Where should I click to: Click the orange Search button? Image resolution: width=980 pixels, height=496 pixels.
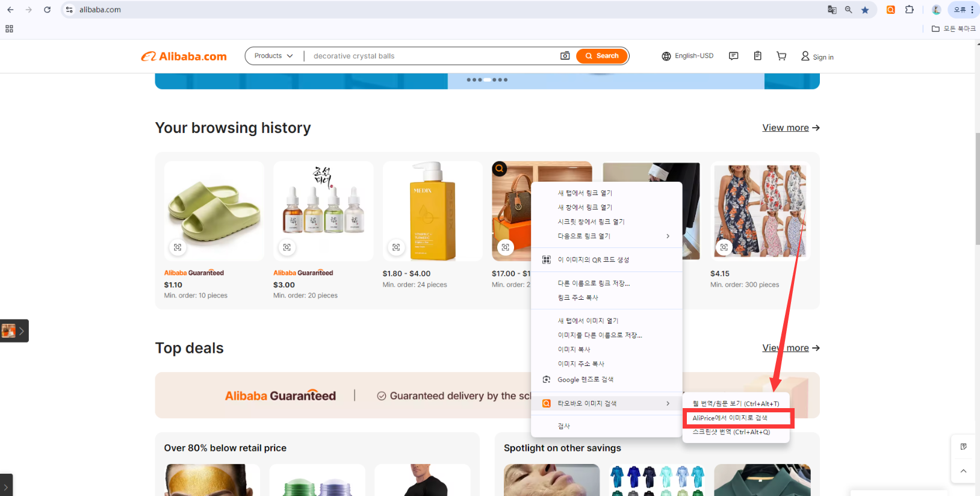pyautogui.click(x=602, y=56)
